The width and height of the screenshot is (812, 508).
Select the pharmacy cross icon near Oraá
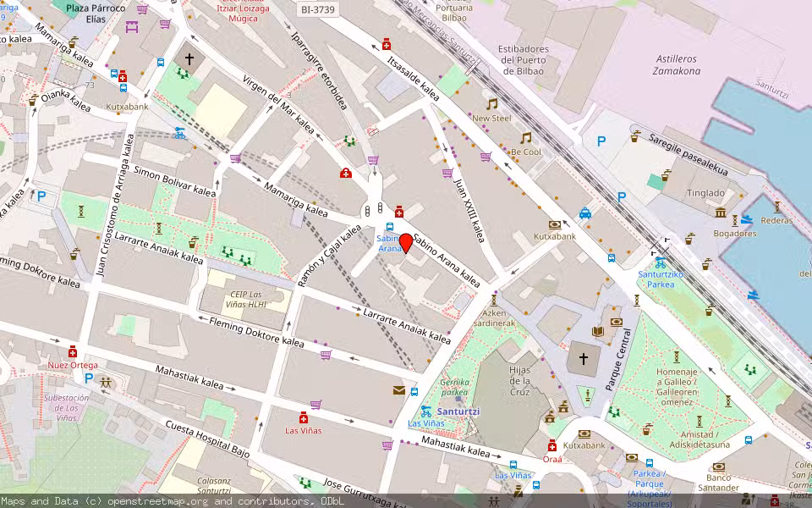(553, 447)
